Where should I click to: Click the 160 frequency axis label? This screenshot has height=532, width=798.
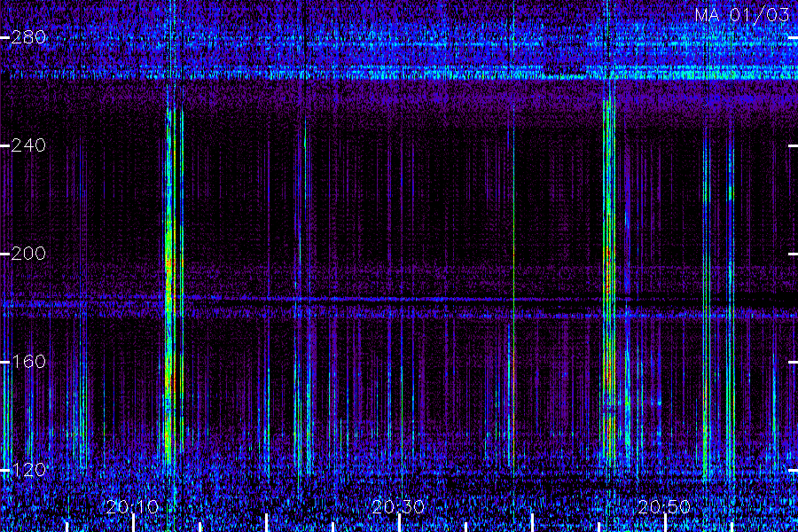[x=28, y=362]
